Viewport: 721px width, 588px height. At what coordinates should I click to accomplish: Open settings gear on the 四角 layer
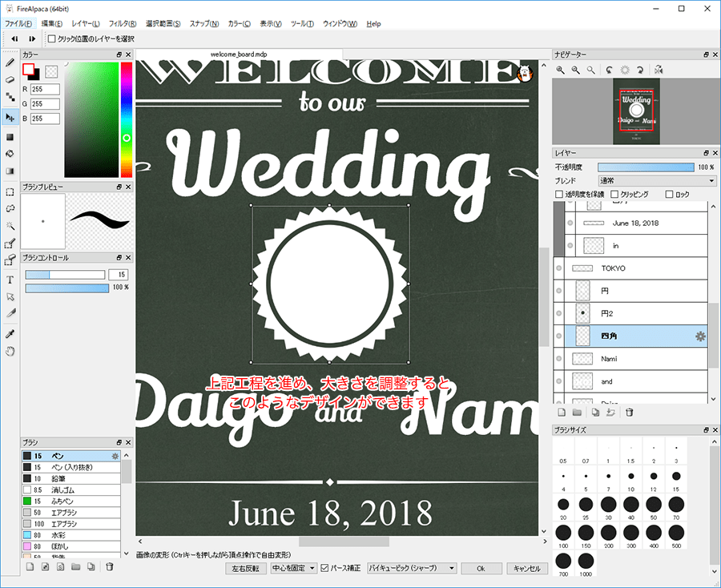(700, 336)
